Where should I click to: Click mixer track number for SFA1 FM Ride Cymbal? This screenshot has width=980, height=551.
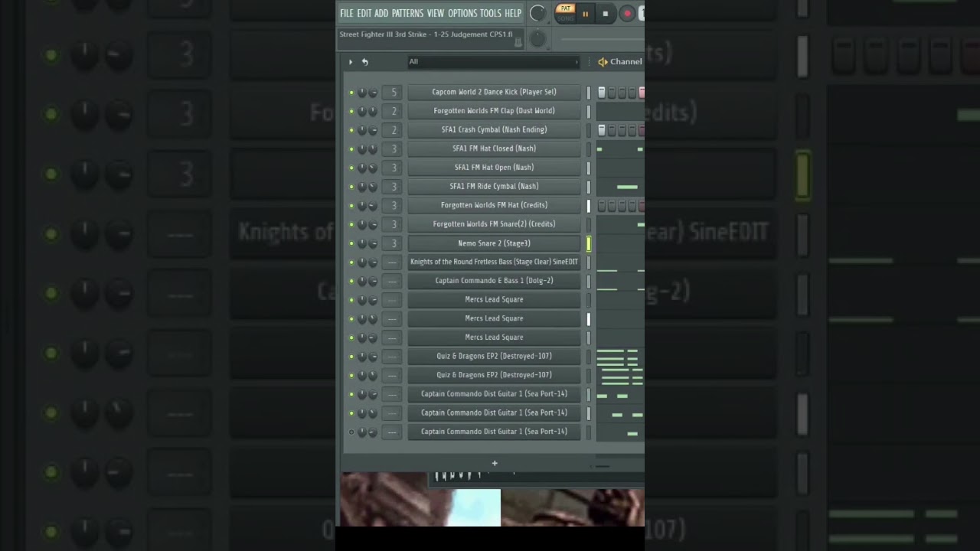click(394, 187)
